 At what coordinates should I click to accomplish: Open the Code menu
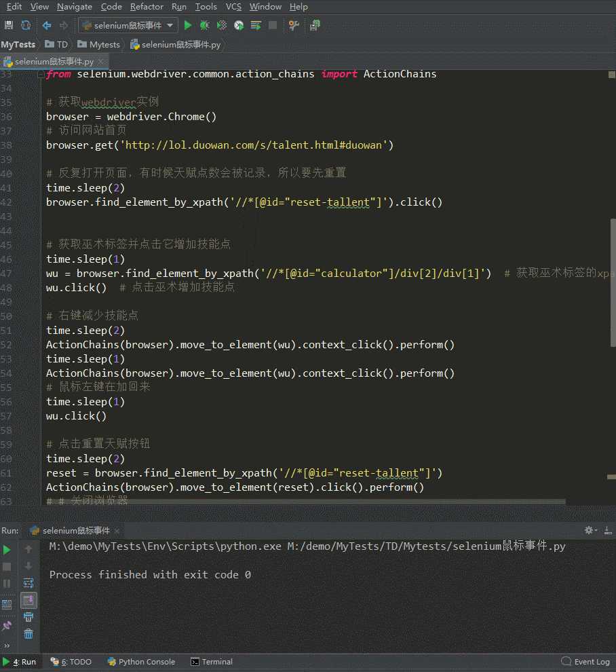[x=111, y=6]
